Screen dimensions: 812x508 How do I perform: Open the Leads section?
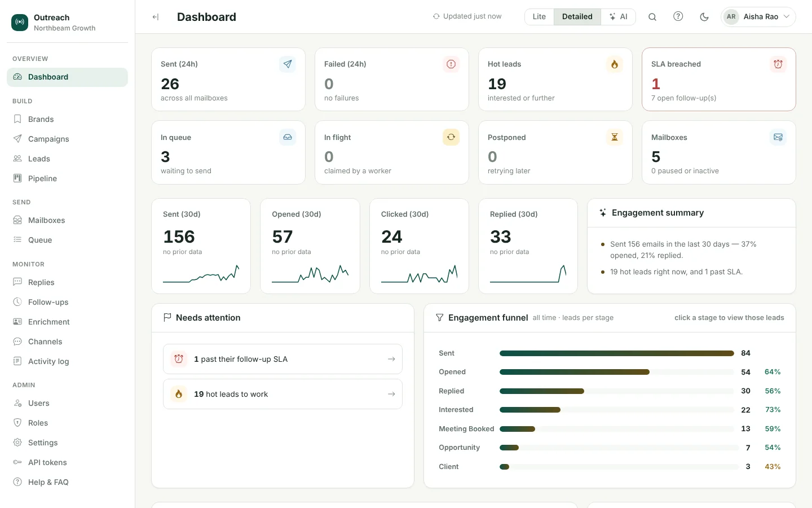[x=67, y=159]
